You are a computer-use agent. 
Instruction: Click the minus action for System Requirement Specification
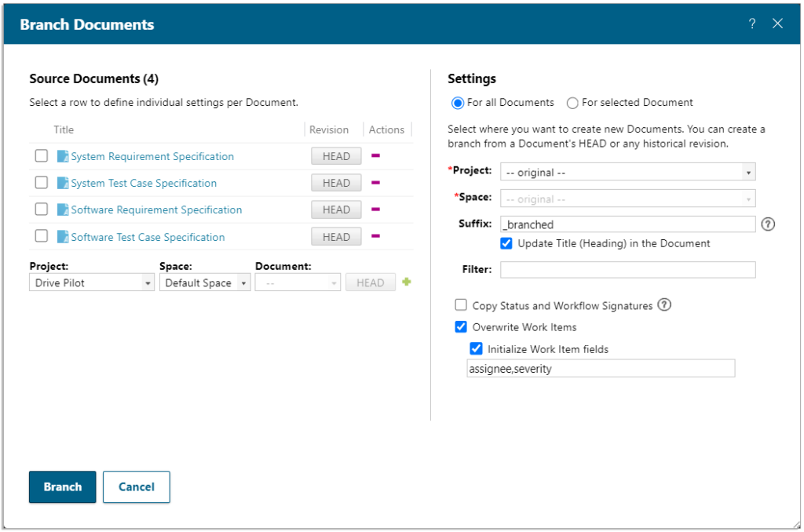[x=375, y=156]
